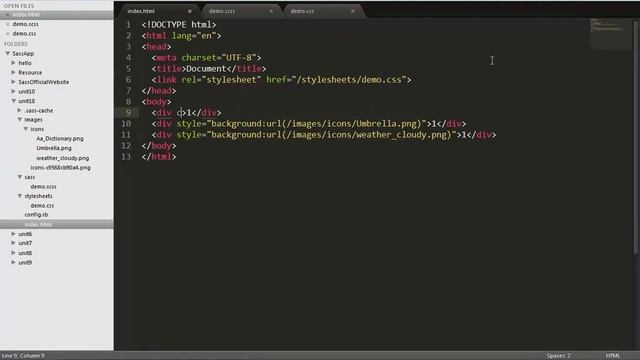Image resolution: width=640 pixels, height=360 pixels.
Task: Close the demo.scss tab with its x
Action: click(271, 11)
